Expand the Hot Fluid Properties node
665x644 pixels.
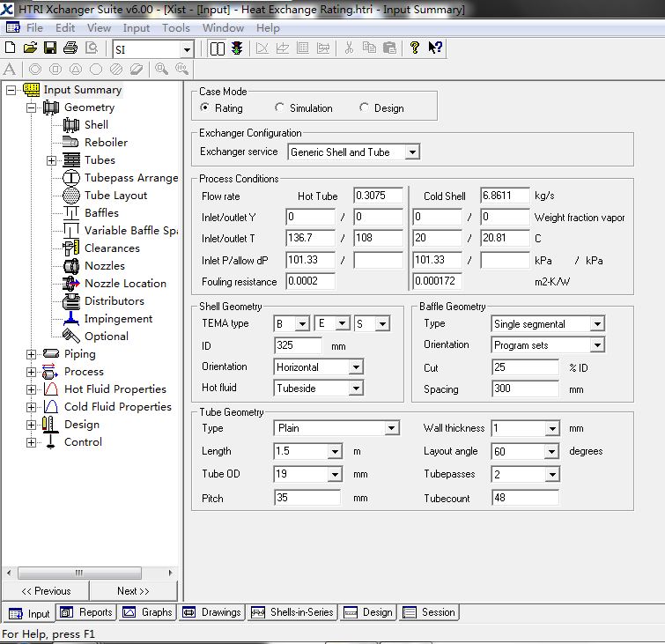tap(31, 389)
